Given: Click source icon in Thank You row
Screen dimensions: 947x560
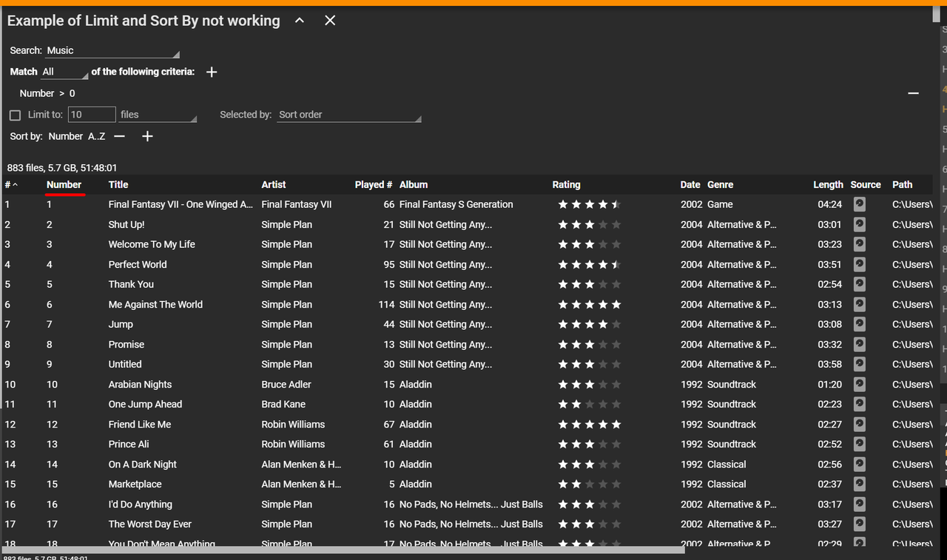Looking at the screenshot, I should coord(859,284).
